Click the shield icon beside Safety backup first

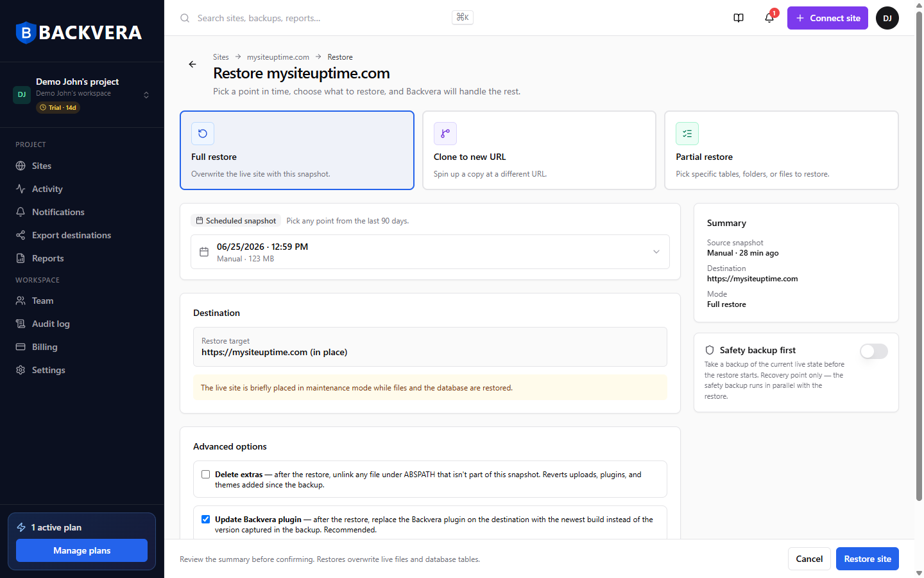[710, 350]
